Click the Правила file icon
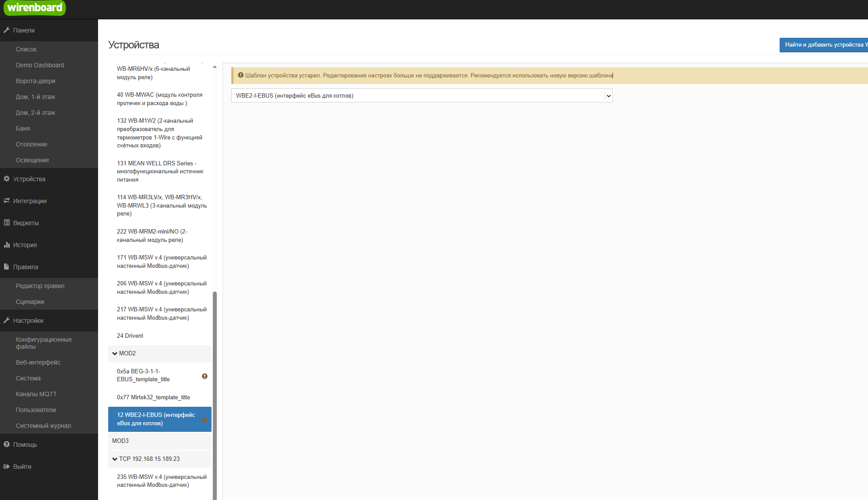 pos(7,267)
